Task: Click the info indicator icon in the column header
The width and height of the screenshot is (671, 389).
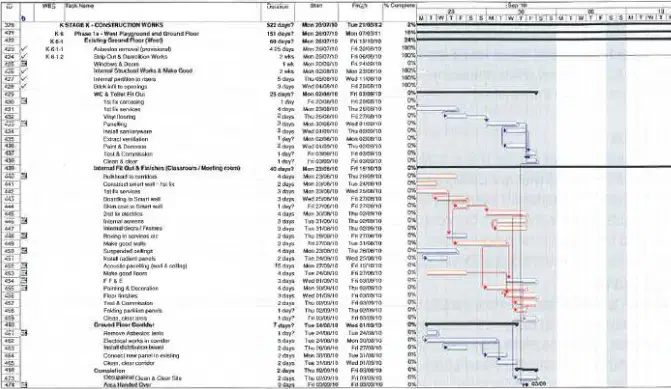Action: [24, 18]
